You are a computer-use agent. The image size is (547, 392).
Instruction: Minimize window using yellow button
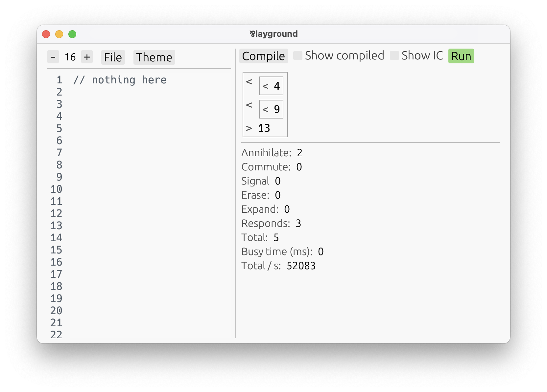click(x=59, y=34)
